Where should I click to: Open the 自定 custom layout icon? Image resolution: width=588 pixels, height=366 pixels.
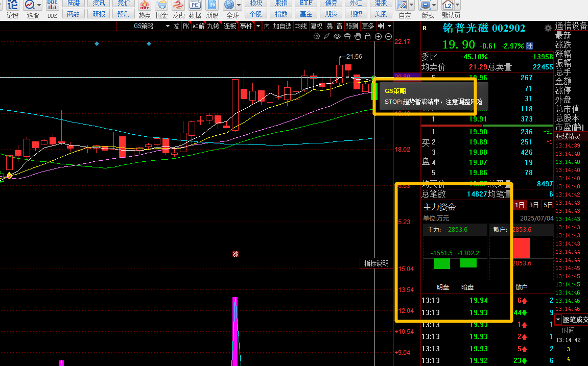[402, 5]
